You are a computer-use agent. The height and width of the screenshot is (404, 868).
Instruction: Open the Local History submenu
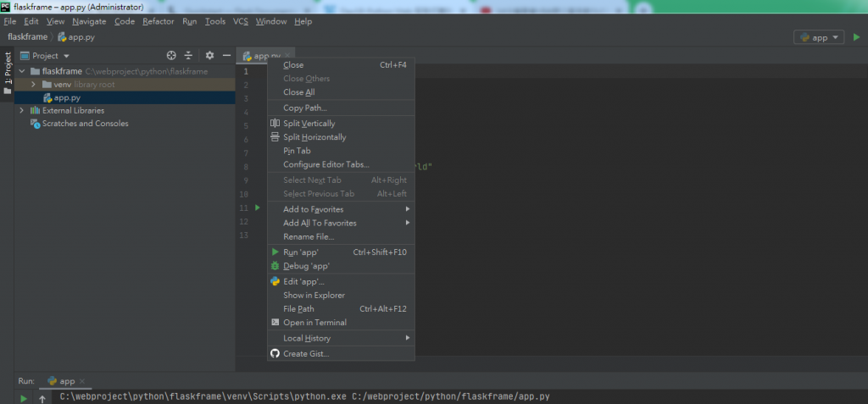[341, 338]
